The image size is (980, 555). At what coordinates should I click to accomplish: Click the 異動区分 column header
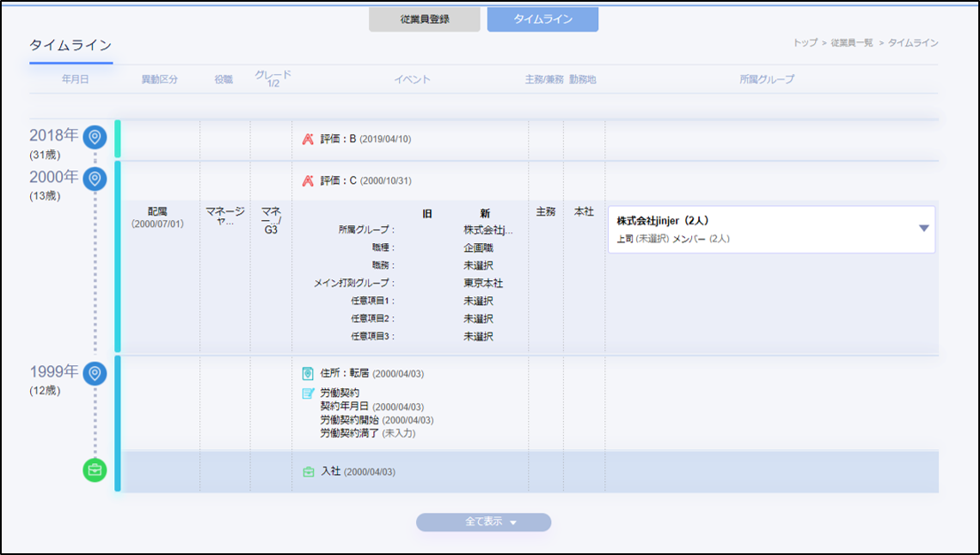coord(159,79)
